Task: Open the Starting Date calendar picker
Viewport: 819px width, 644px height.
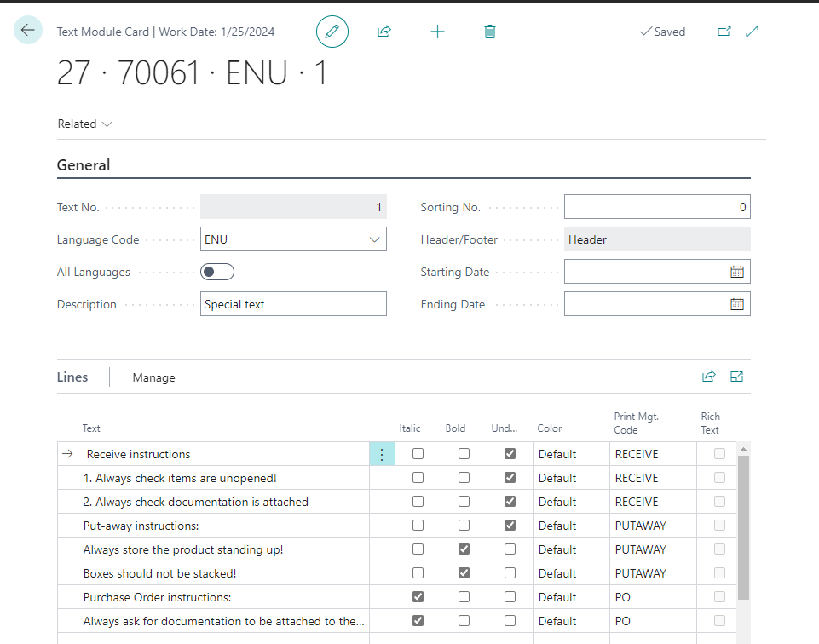Action: pyautogui.click(x=737, y=272)
